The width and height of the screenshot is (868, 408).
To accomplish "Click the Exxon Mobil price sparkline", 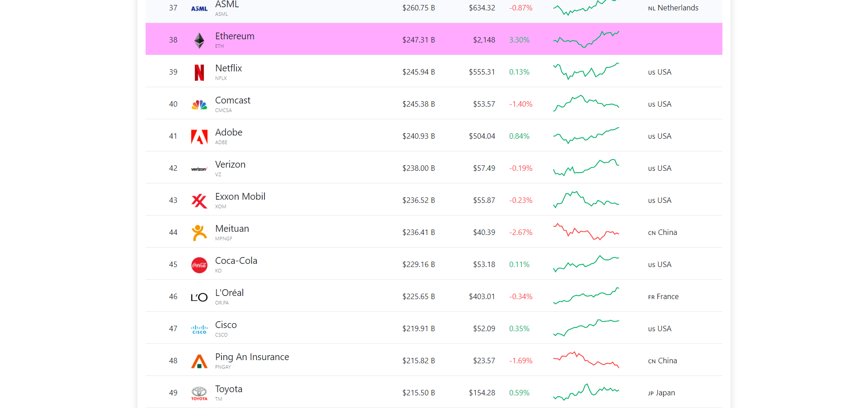I will pos(586,200).
